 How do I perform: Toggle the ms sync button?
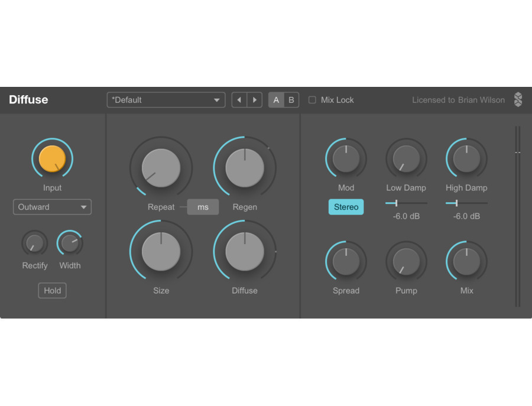pyautogui.click(x=203, y=207)
